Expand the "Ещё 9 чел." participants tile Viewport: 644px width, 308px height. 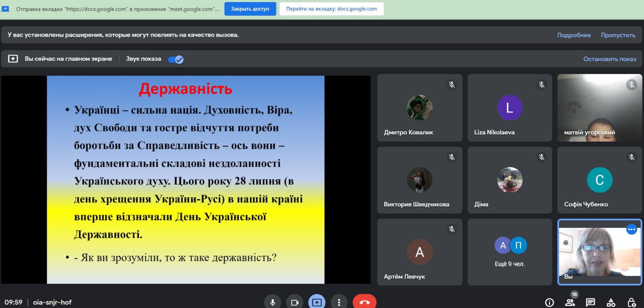point(510,252)
